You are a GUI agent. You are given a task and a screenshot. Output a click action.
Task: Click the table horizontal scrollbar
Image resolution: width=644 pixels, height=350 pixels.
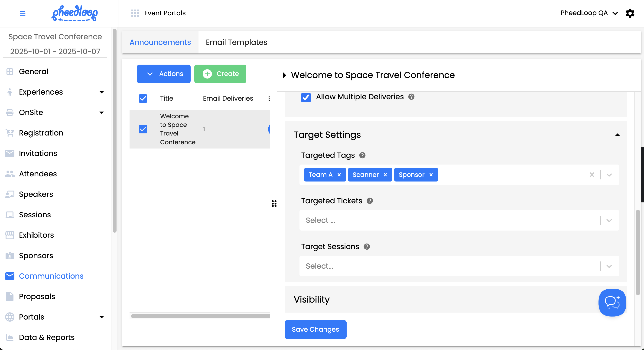coord(200,316)
